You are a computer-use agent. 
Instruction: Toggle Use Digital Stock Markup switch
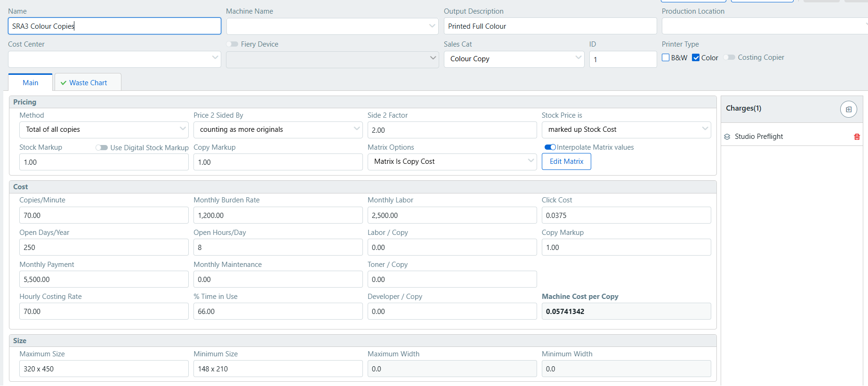[102, 148]
